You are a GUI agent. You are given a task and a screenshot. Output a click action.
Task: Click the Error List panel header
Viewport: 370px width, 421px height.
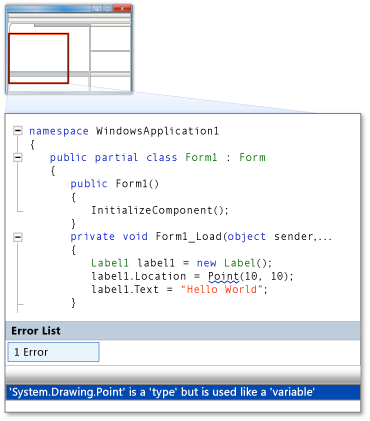[183, 331]
